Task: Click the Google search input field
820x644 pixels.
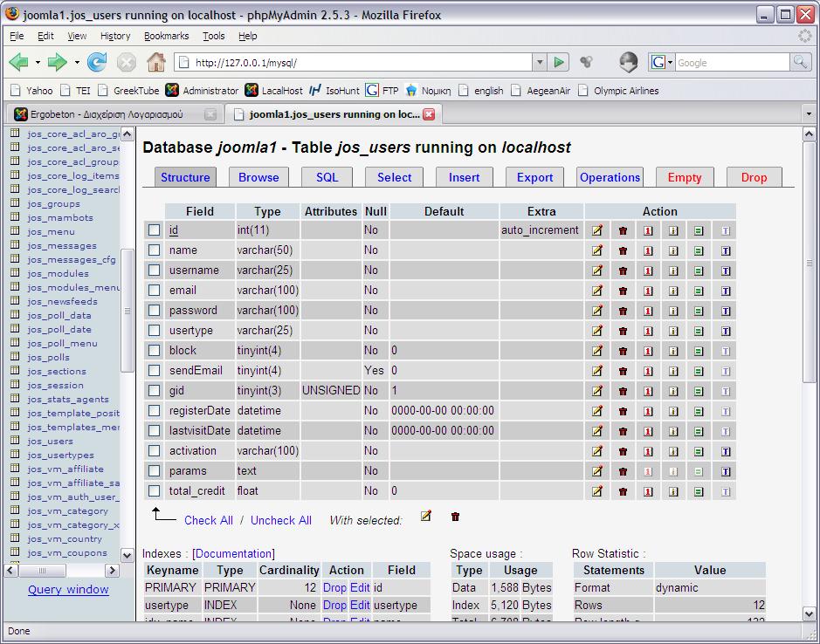Action: point(732,63)
